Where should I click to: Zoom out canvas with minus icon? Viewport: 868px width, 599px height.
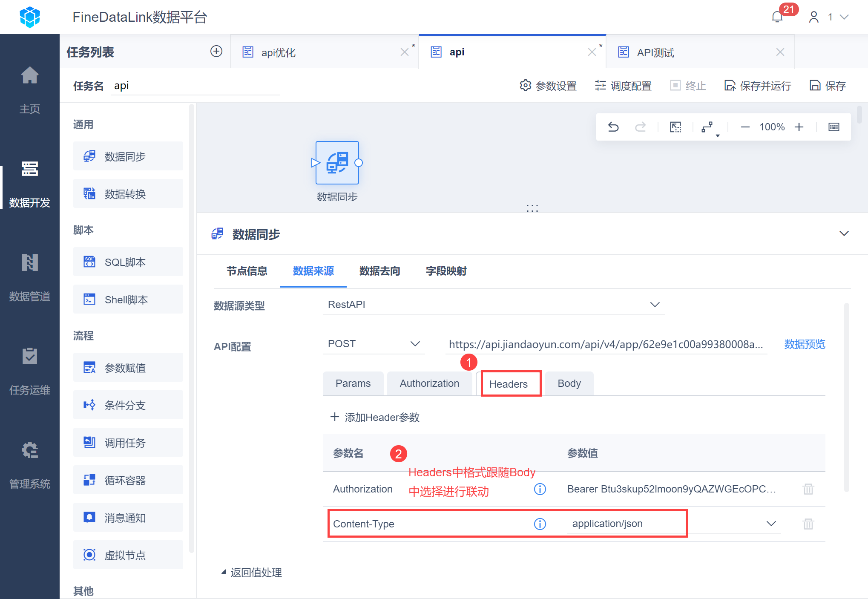(x=745, y=127)
